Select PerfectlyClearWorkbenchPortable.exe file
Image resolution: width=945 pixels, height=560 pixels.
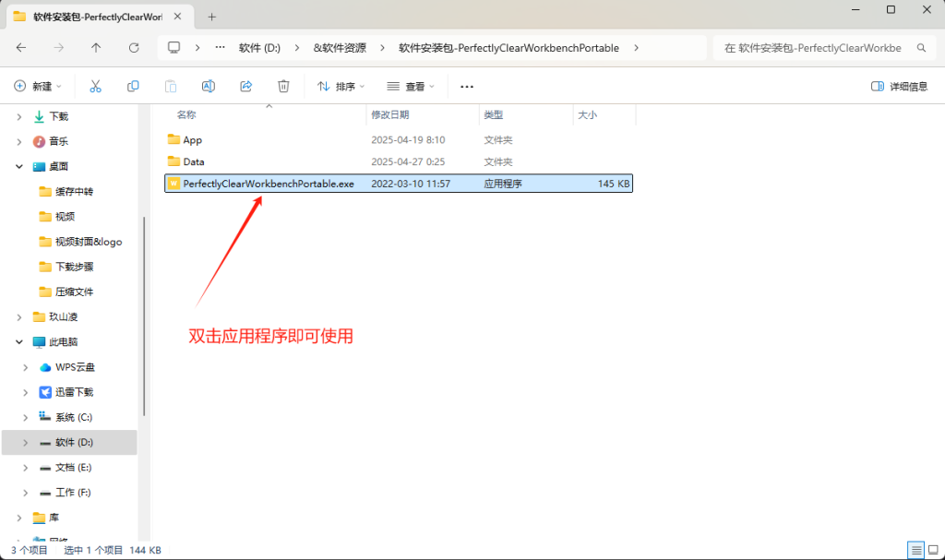pos(269,184)
